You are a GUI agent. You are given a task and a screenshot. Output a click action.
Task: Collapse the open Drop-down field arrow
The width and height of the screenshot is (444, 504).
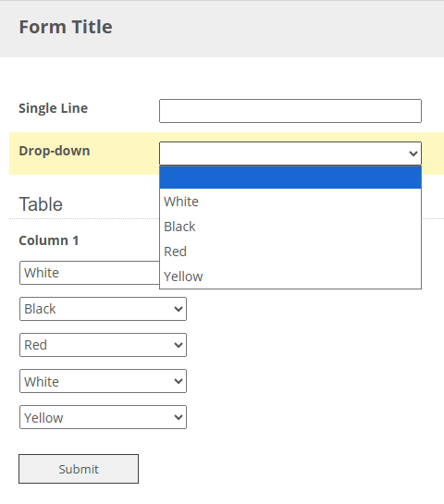coord(413,154)
